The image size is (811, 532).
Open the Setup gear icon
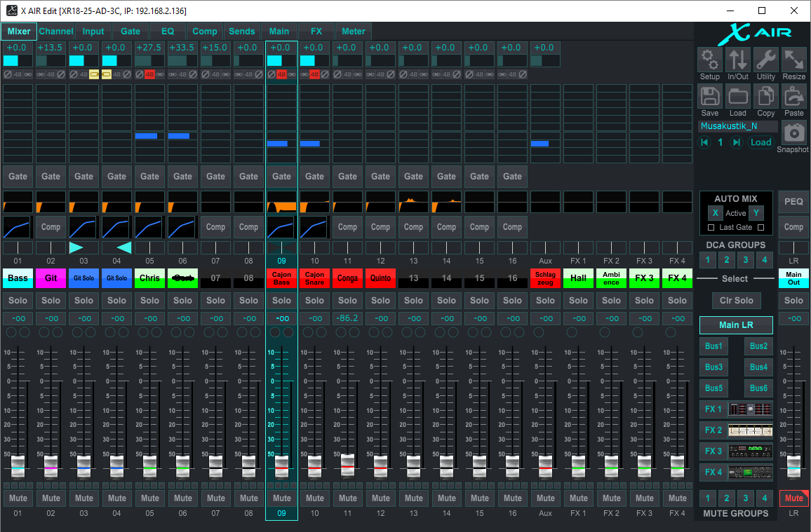710,60
